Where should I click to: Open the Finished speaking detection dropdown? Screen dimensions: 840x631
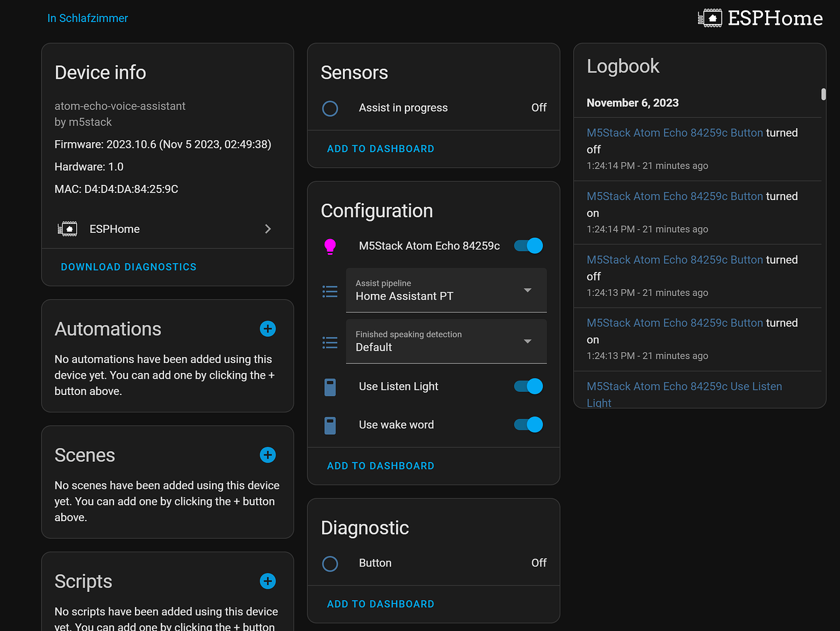(527, 341)
